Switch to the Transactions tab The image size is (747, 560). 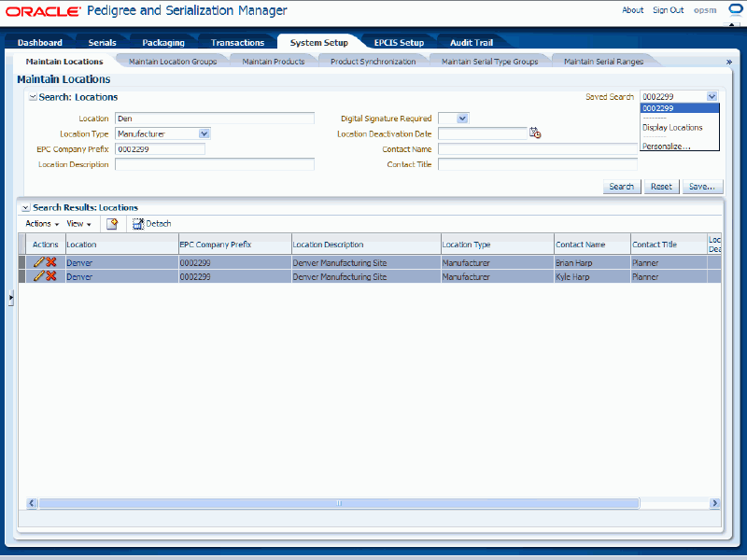[x=237, y=42]
